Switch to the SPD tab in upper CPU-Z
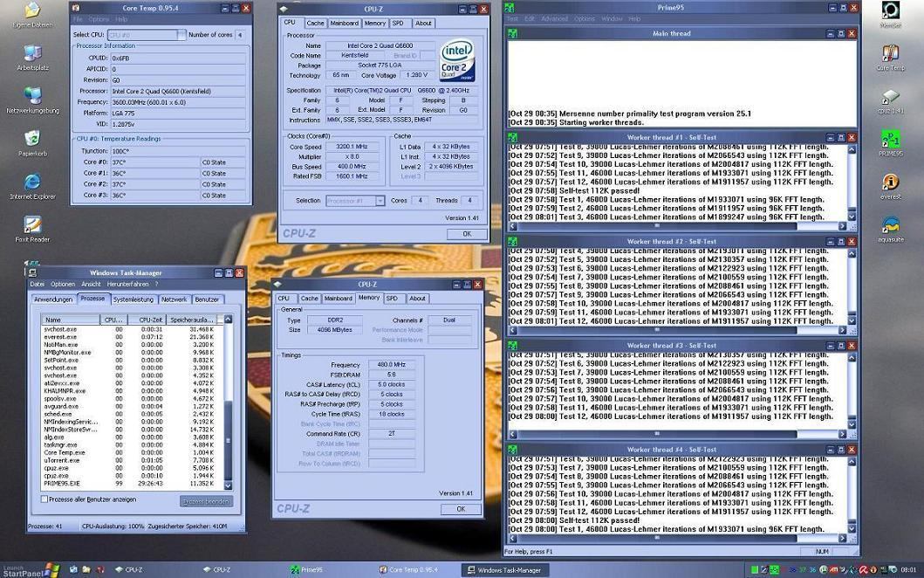 399,23
